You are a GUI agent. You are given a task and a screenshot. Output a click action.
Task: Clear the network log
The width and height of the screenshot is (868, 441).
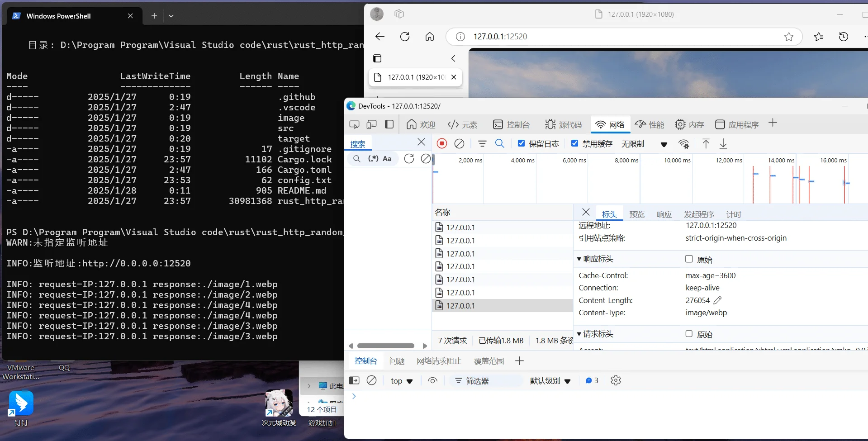[x=459, y=144]
